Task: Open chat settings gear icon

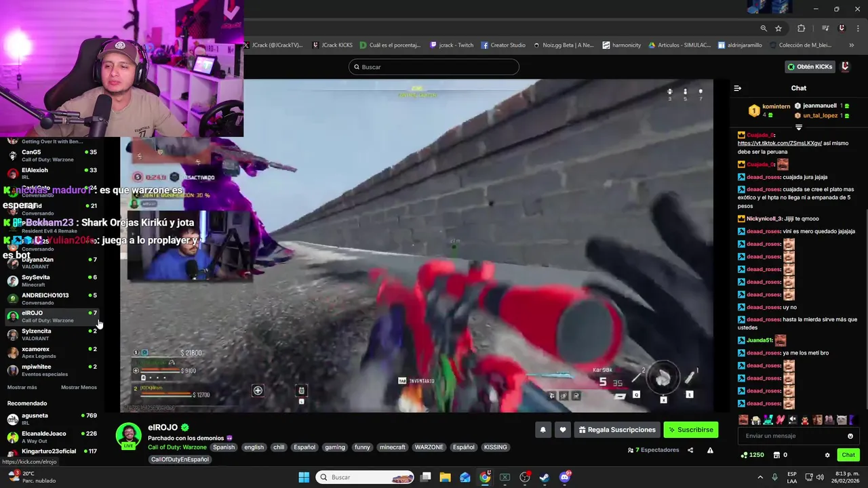Action: click(x=827, y=455)
